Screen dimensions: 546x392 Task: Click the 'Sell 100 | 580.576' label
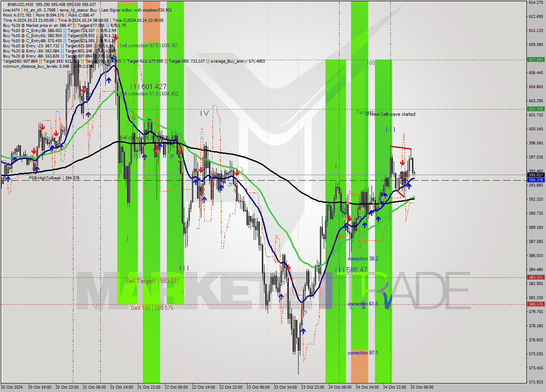pos(152,307)
